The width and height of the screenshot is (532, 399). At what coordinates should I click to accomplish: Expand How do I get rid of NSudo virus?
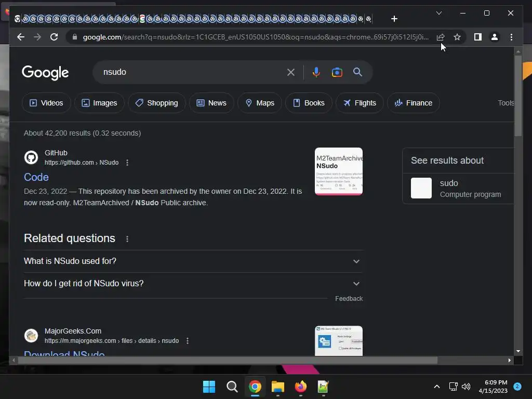click(x=193, y=284)
